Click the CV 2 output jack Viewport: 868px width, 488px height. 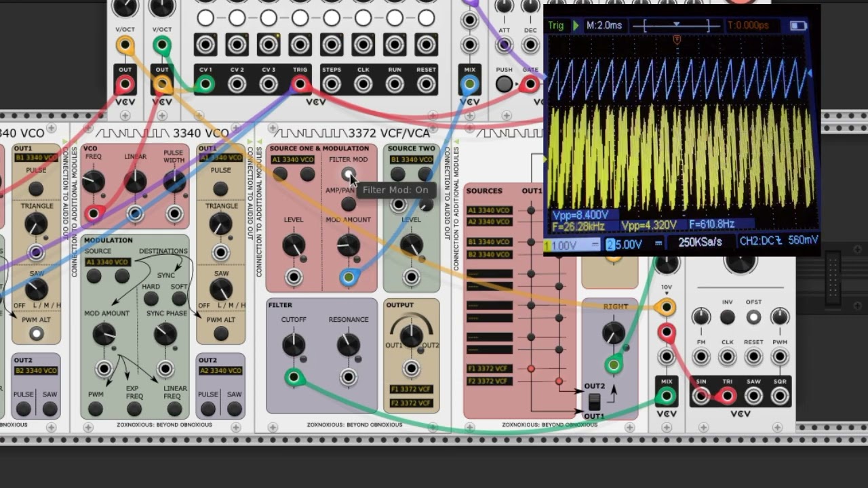237,85
